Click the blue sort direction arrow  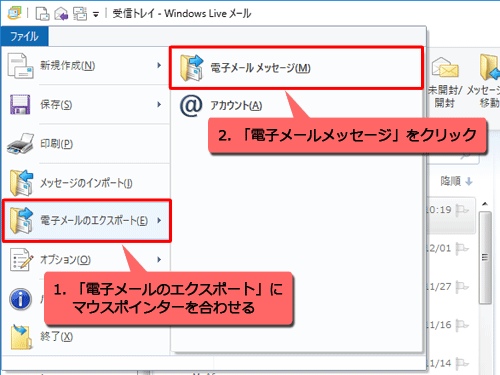point(469,182)
